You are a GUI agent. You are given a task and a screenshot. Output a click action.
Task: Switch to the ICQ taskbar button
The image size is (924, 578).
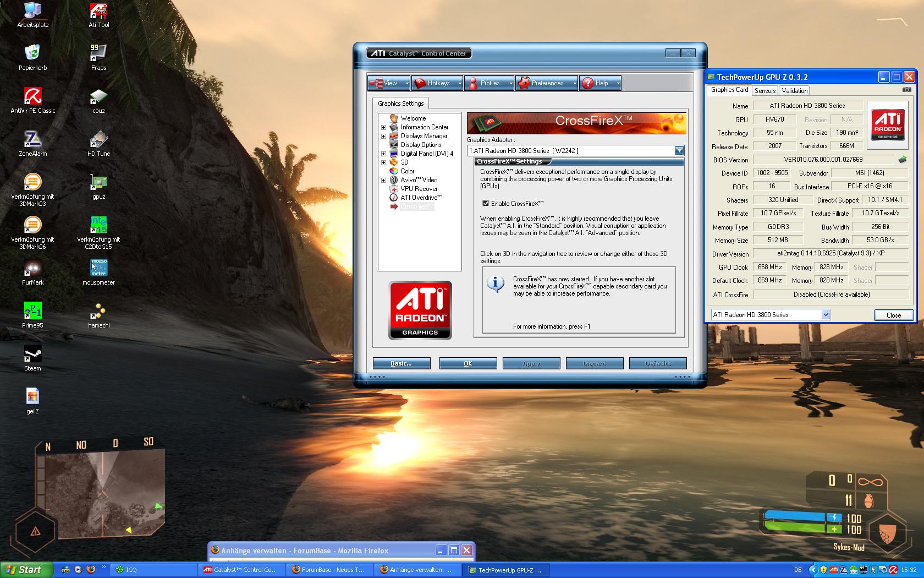click(x=154, y=570)
